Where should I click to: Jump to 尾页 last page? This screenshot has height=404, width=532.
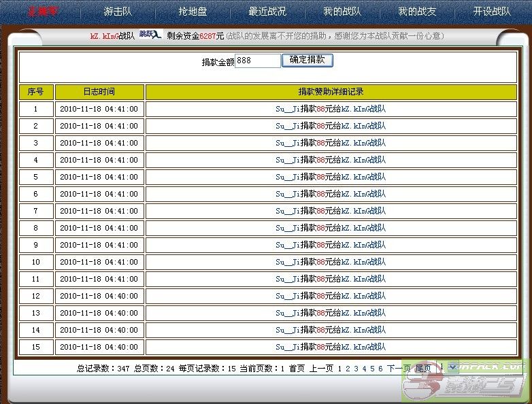[x=422, y=369]
